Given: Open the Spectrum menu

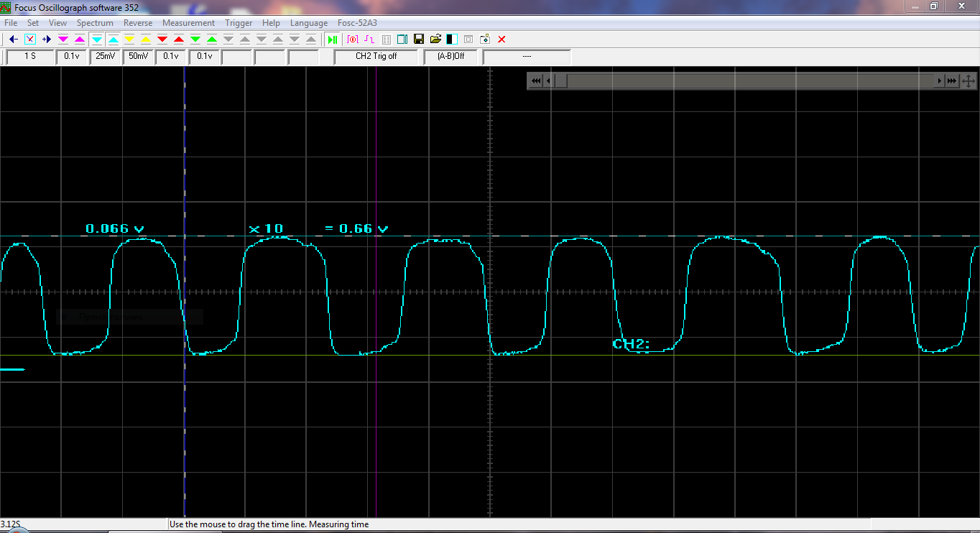Looking at the screenshot, I should click(x=95, y=23).
